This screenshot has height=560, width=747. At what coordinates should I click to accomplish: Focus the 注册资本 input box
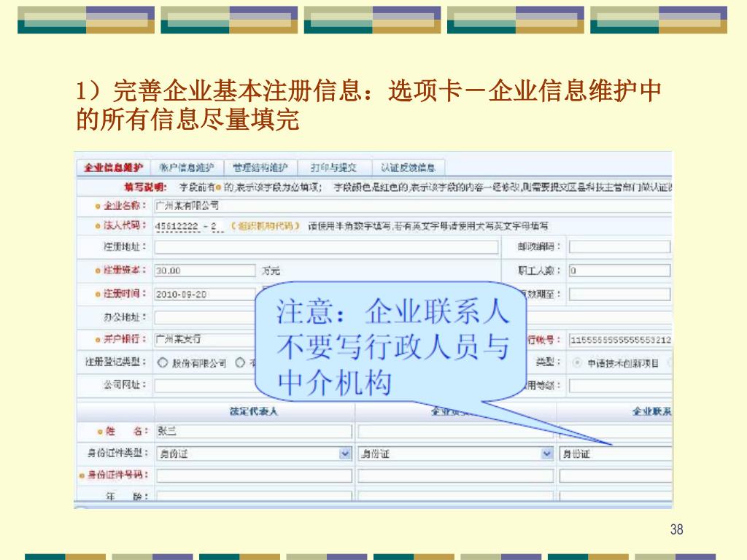(x=204, y=271)
